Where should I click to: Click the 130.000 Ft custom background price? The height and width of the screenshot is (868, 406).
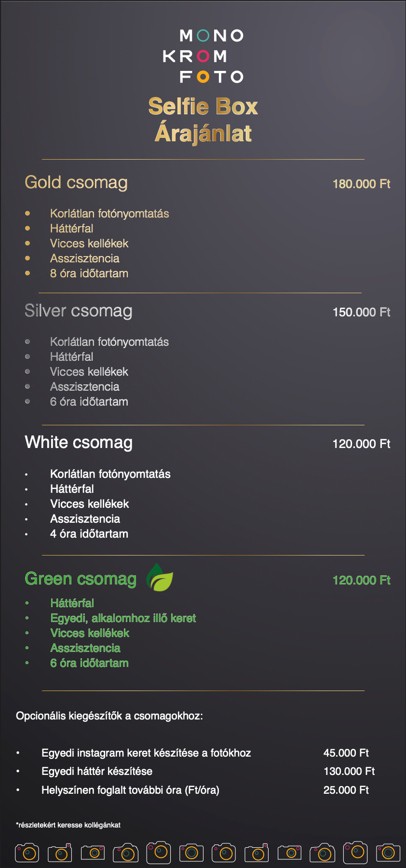[x=349, y=771]
